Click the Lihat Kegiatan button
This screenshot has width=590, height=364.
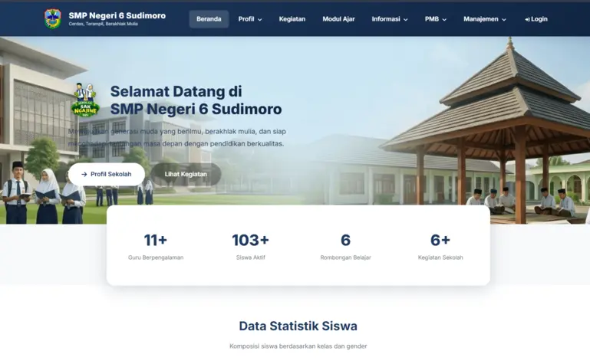coord(186,174)
